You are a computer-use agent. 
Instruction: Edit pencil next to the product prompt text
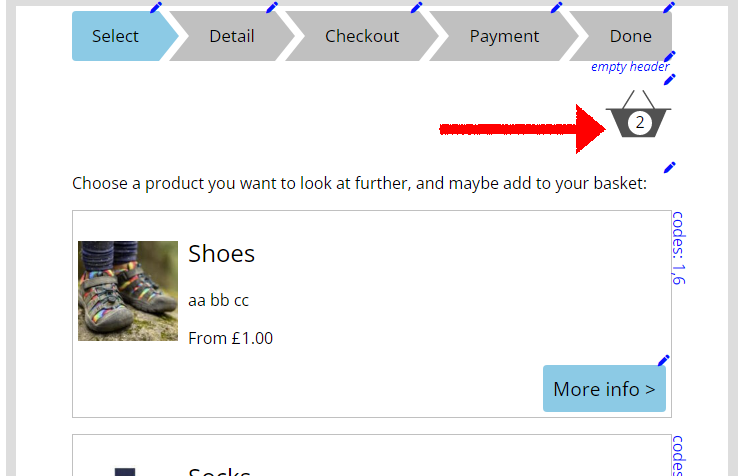click(x=670, y=167)
